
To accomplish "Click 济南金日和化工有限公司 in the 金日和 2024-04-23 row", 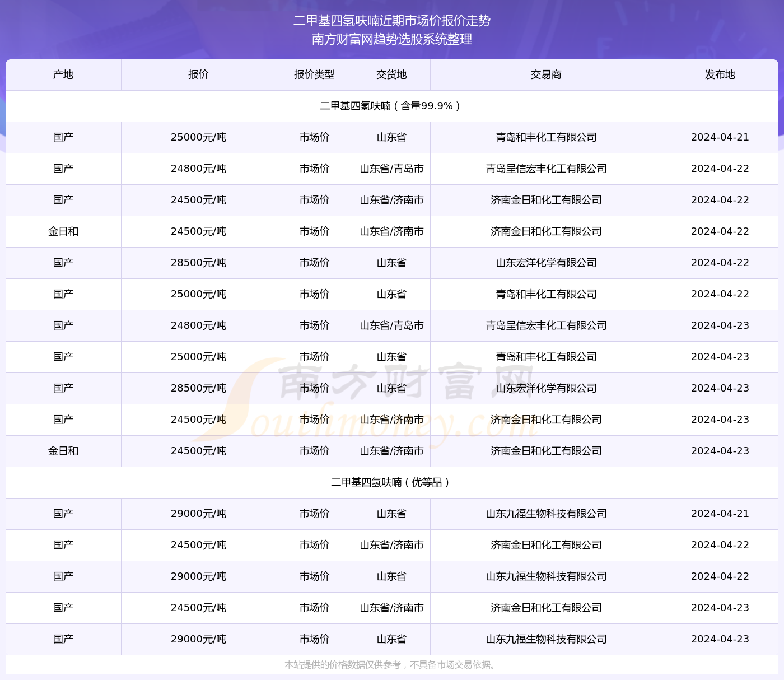I will tap(546, 451).
